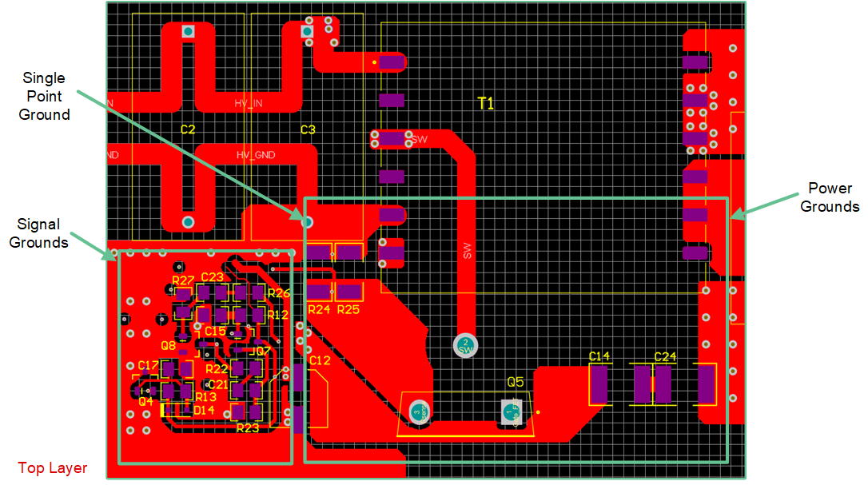868x485 pixels.
Task: Select the HV_IN net label
Action: tap(248, 104)
